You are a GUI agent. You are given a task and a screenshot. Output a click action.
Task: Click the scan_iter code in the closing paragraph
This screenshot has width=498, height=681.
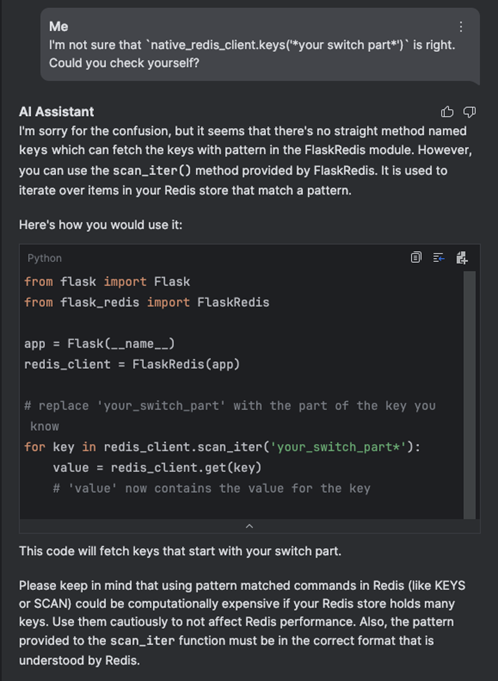click(x=142, y=641)
